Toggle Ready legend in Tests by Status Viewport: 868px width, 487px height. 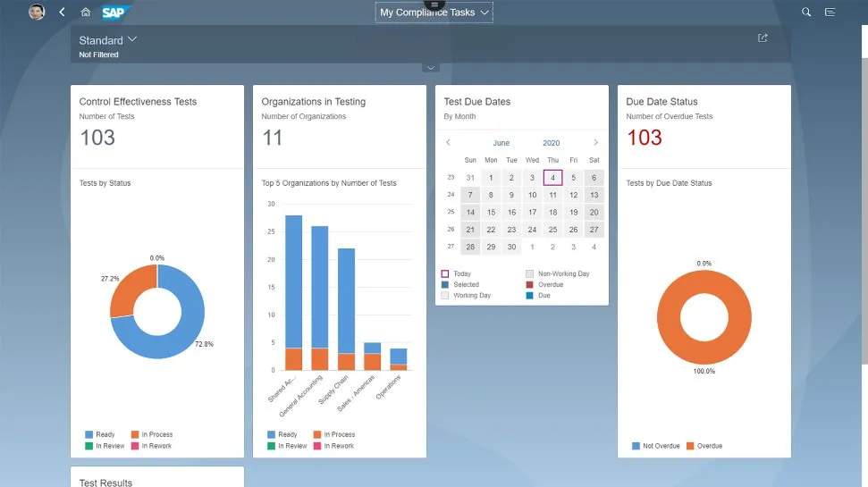coord(103,434)
